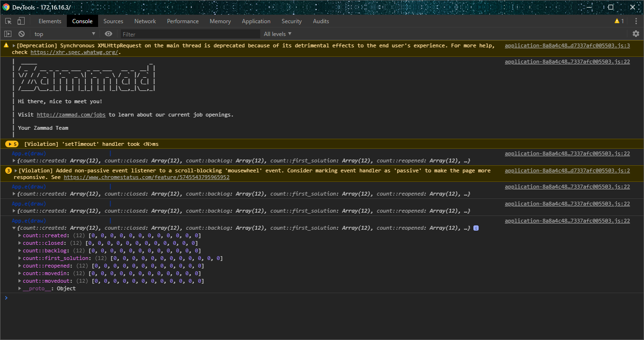Switch to the Network tab
Viewport: 644px width, 340px height.
(x=145, y=21)
